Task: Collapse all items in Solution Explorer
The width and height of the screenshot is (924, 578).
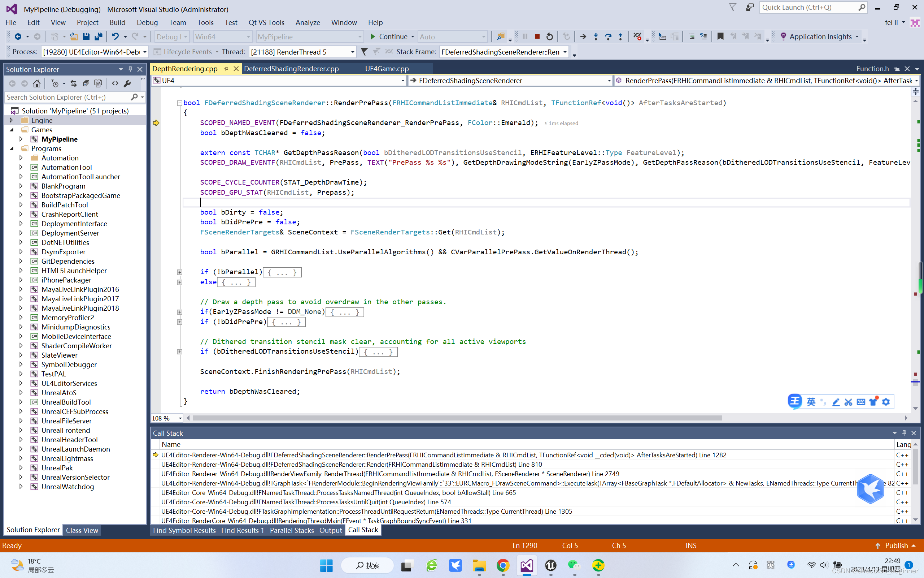Action: click(x=86, y=83)
